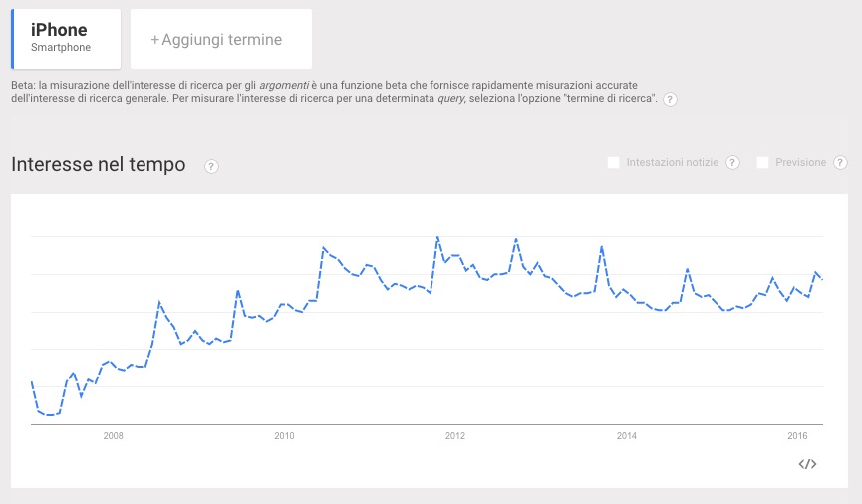The height and width of the screenshot is (504, 862).
Task: Click help icon next to Intestazioni notizie
Action: click(x=732, y=163)
